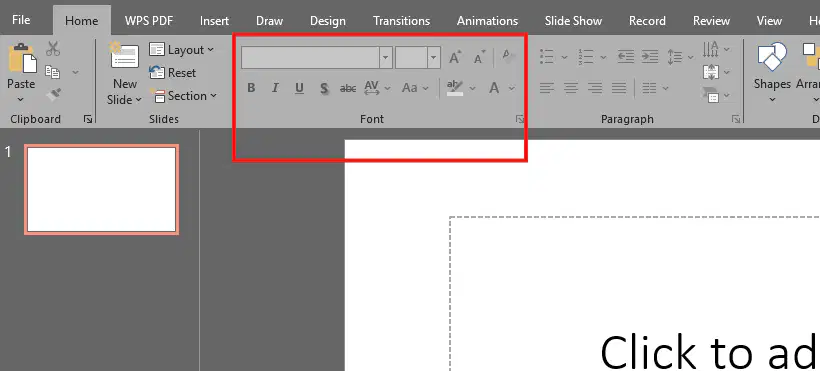Switch to the Transitions tab
Image resolution: width=820 pixels, height=371 pixels.
[402, 21]
